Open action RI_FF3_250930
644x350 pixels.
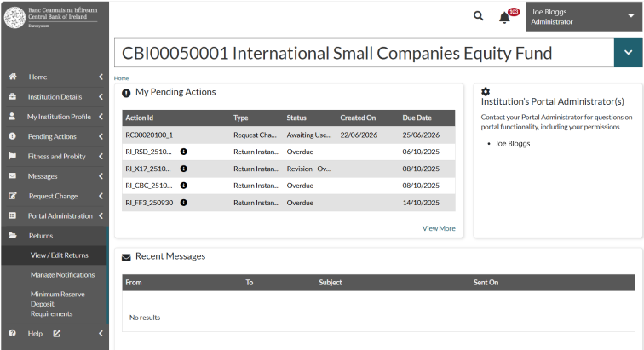click(149, 203)
